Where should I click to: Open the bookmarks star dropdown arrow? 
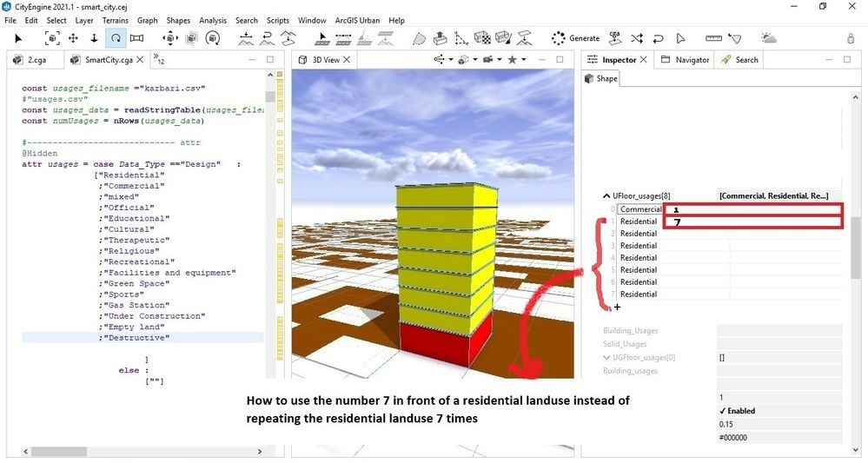[x=524, y=60]
